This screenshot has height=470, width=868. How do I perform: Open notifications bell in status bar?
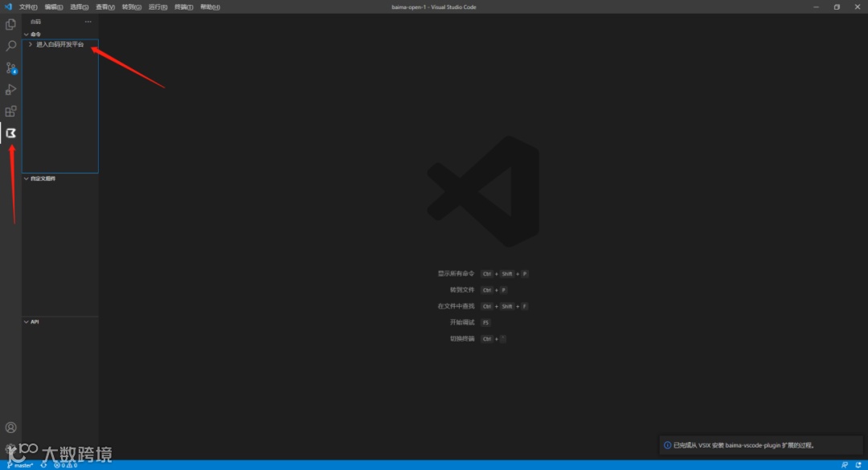[x=858, y=465]
